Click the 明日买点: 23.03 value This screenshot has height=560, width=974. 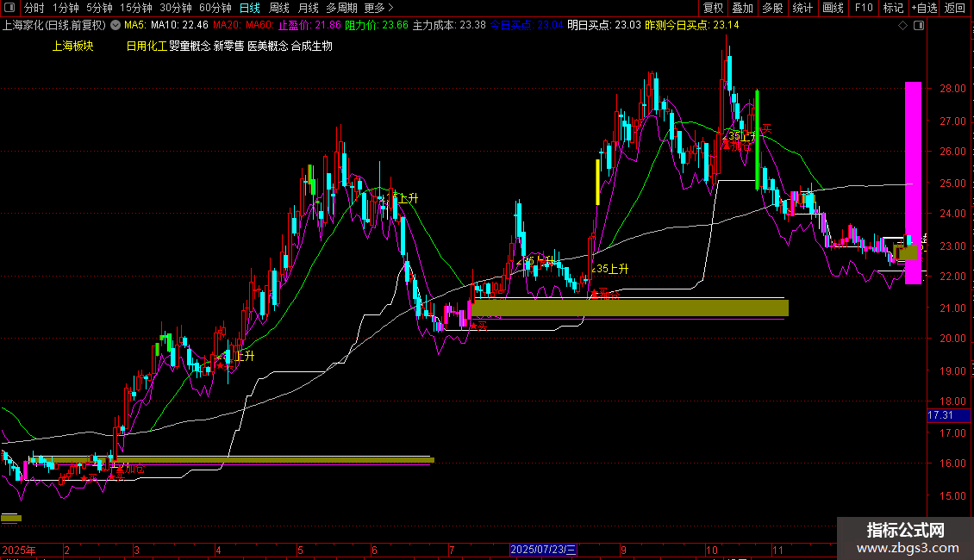pyautogui.click(x=604, y=26)
